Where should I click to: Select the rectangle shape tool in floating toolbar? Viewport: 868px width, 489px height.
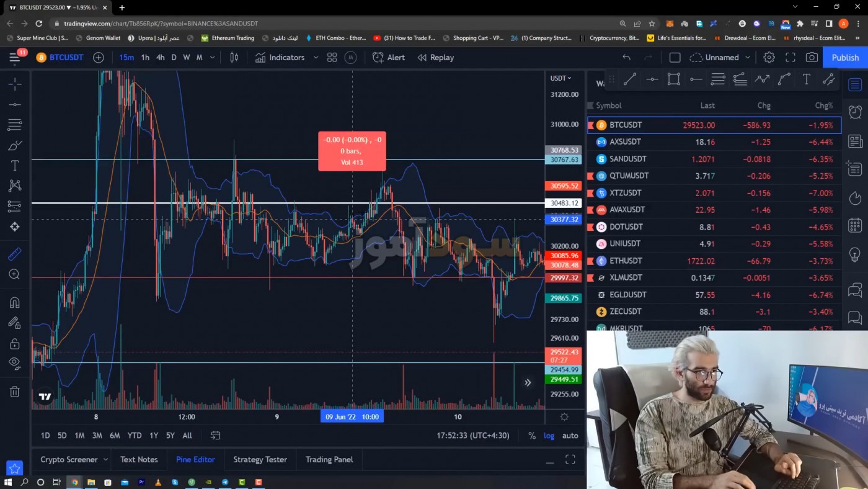coord(674,79)
